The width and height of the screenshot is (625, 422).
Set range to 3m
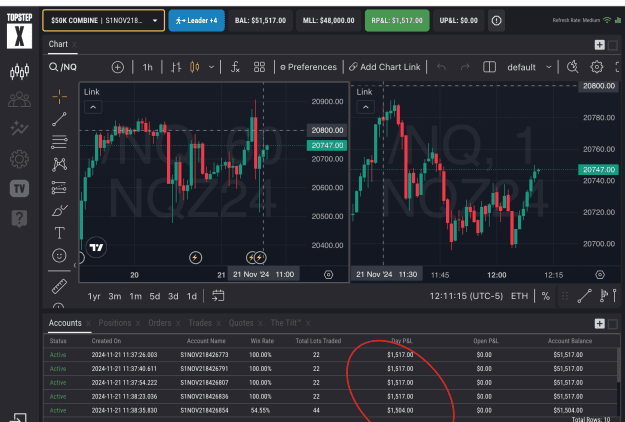(115, 296)
